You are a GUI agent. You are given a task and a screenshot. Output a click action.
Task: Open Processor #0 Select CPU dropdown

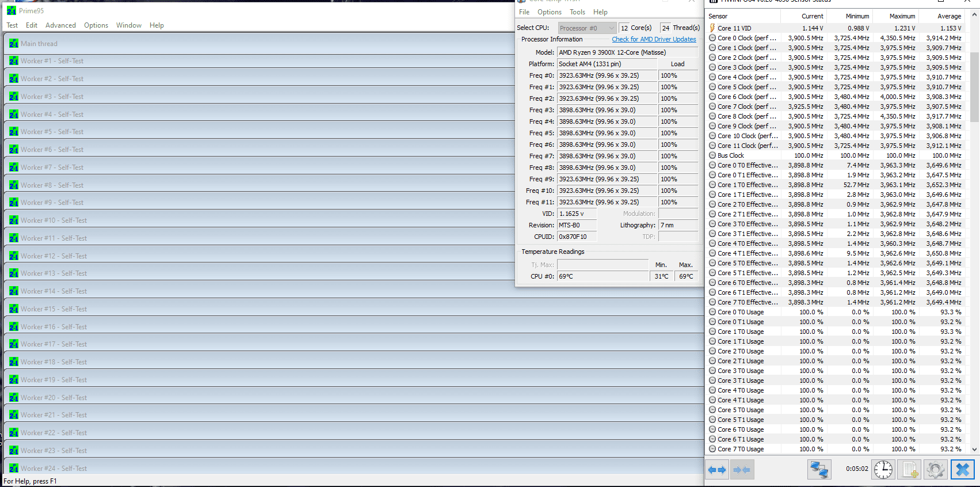pos(586,28)
